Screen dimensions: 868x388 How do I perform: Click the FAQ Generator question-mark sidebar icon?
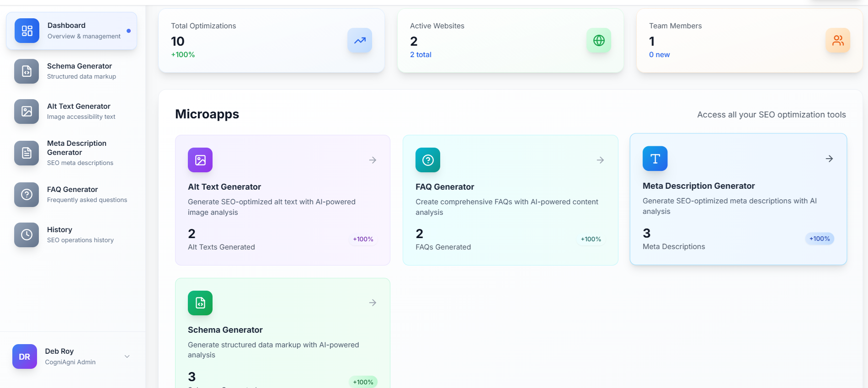coord(27,195)
